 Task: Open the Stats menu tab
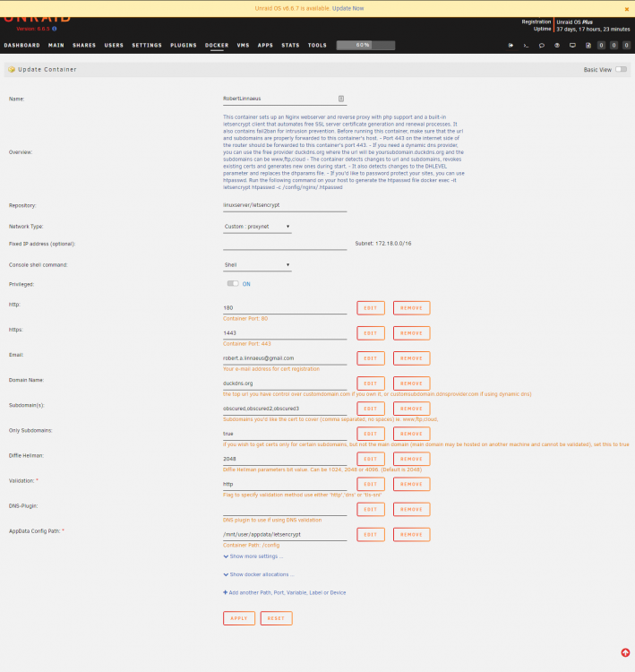click(x=290, y=45)
